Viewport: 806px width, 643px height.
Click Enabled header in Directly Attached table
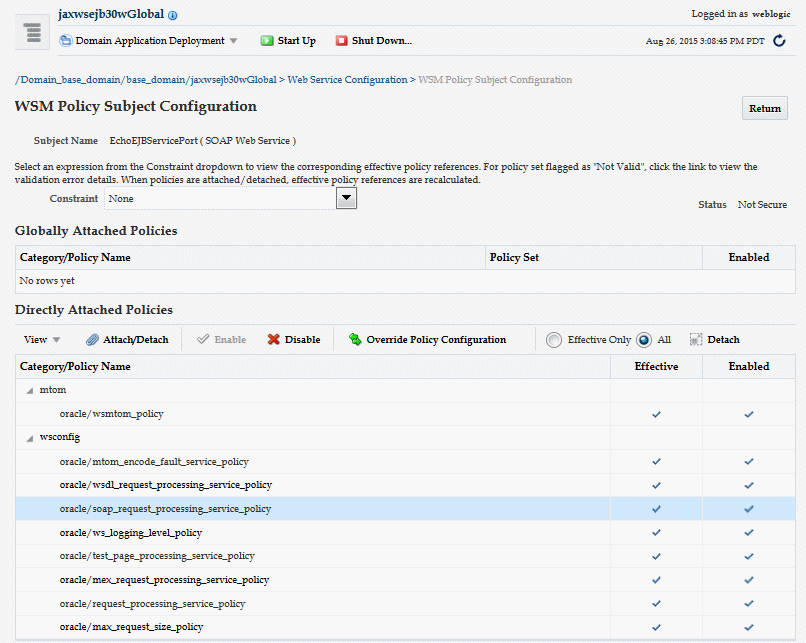749,366
